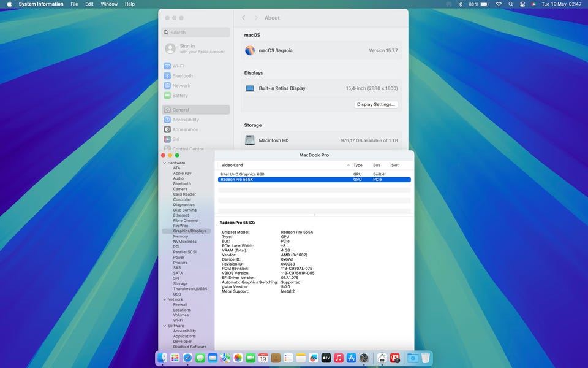
Task: Go forward in System Settings About
Action: [x=256, y=18]
